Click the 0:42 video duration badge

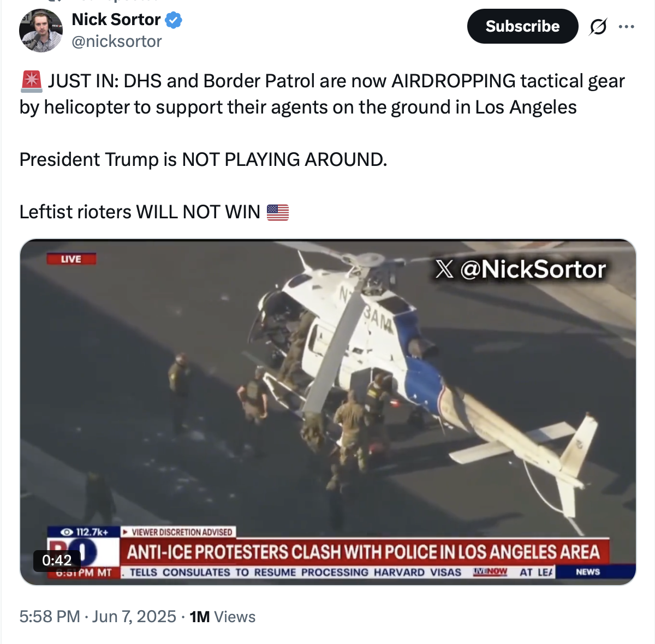(x=57, y=560)
